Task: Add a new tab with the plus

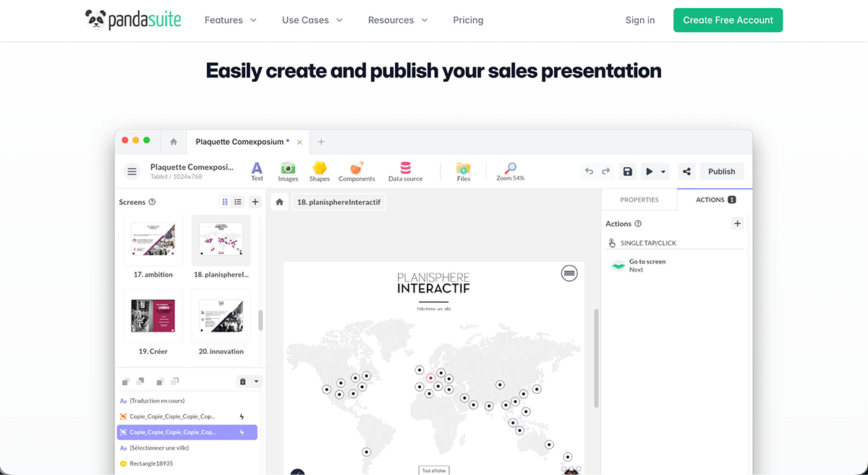Action: point(321,142)
